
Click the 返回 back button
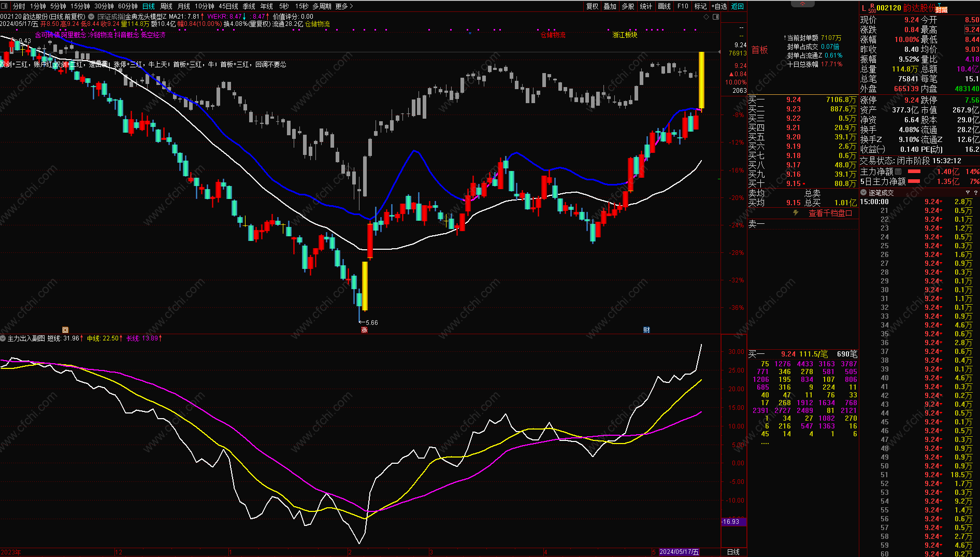click(x=737, y=6)
